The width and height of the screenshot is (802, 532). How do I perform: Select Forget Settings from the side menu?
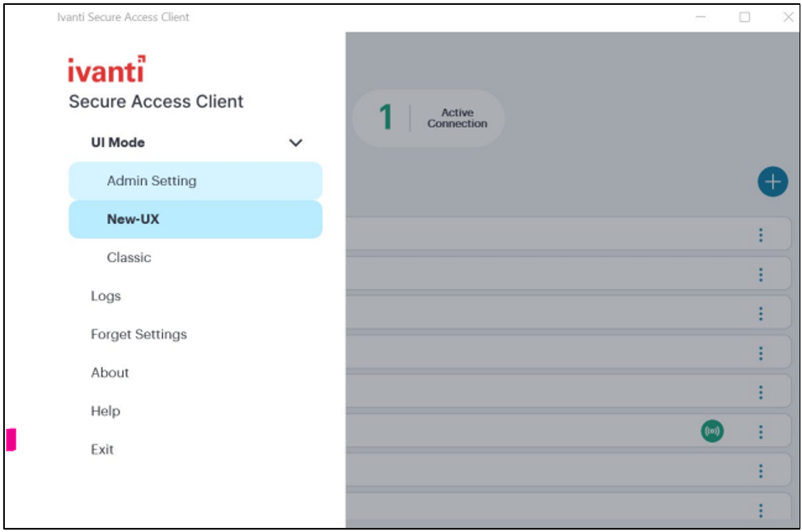[138, 334]
